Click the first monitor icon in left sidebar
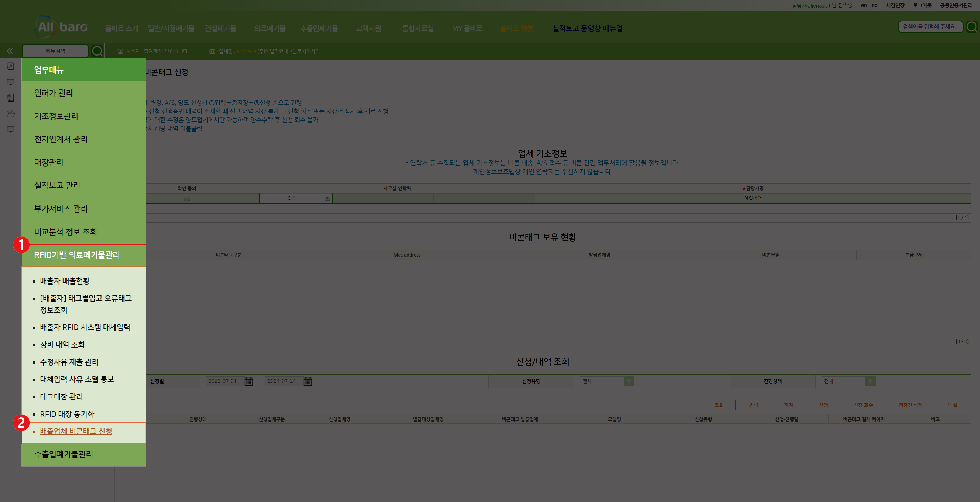Screen dimensions: 980x502 tap(10, 82)
